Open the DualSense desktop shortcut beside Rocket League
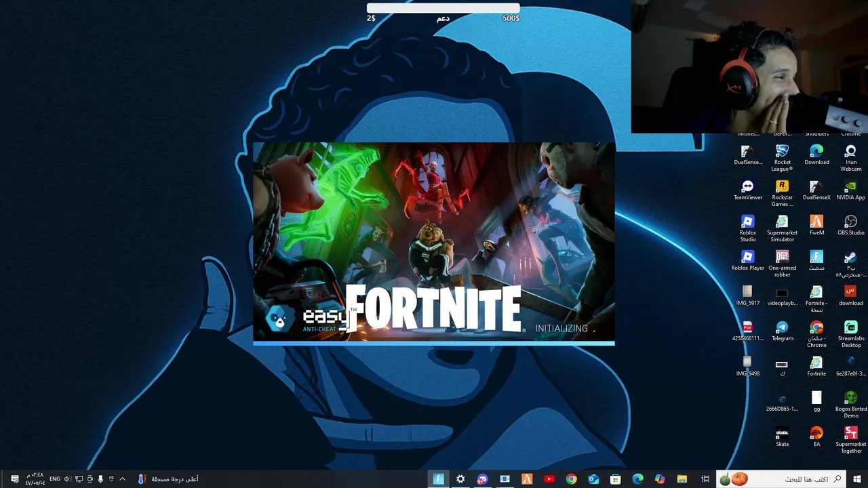This screenshot has height=488, width=868. [748, 155]
